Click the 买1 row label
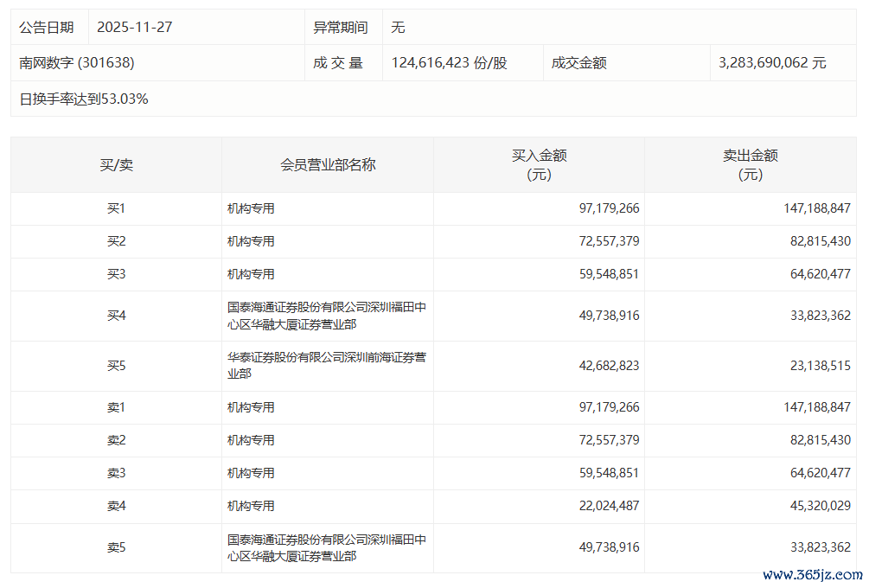Image resolution: width=869 pixels, height=588 pixels. point(116,208)
